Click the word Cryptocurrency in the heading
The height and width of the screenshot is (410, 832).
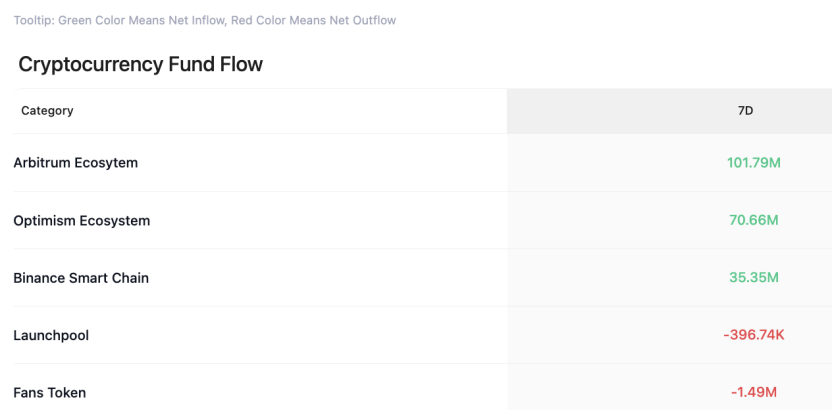[87, 65]
